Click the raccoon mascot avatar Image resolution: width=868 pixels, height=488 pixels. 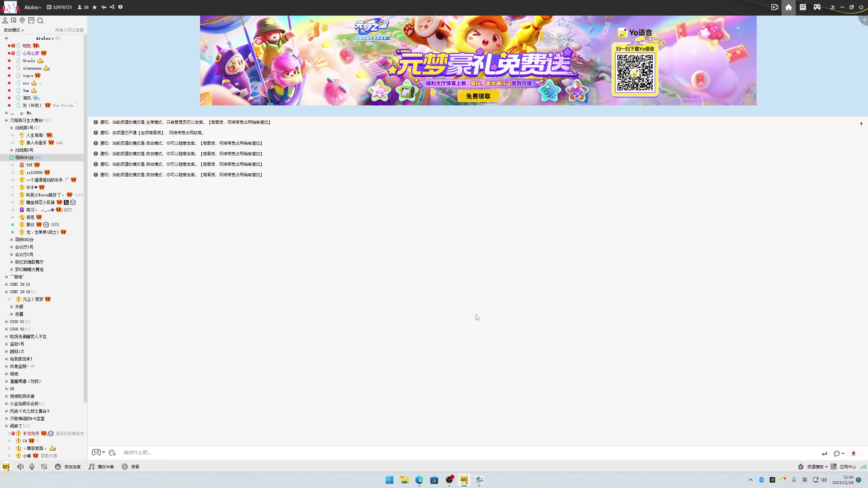6,467
